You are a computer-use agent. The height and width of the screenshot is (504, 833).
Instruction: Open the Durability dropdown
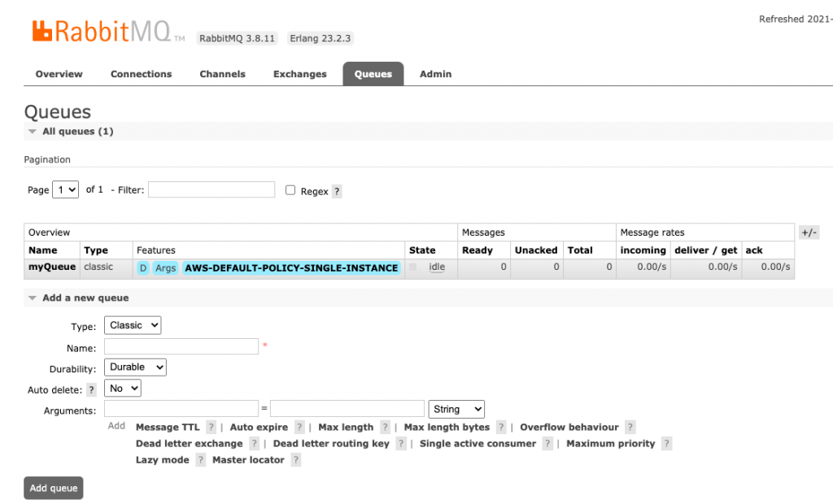pos(135,367)
